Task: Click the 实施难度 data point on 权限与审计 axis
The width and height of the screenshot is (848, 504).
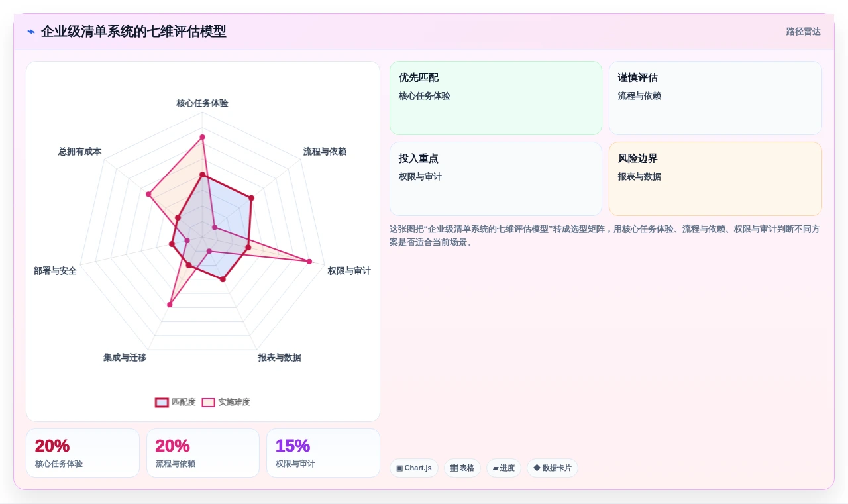Action: point(309,262)
